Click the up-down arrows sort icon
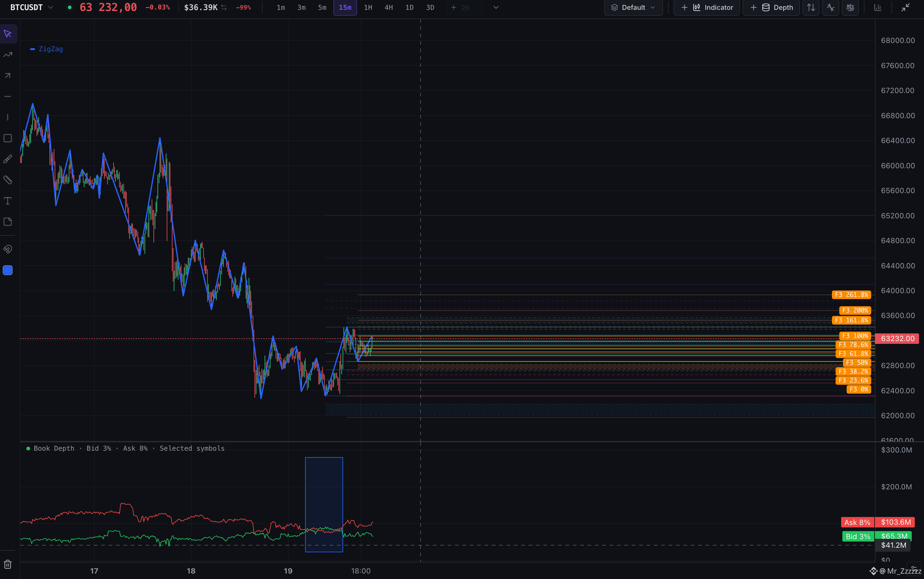 811,7
